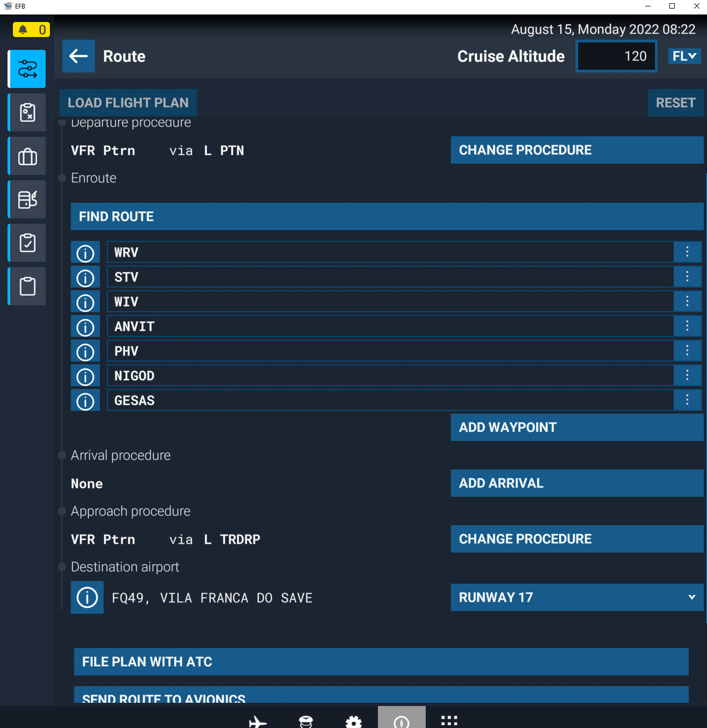The height and width of the screenshot is (728, 707).
Task: Select the NIGOD waypoint row
Action: 390,376
